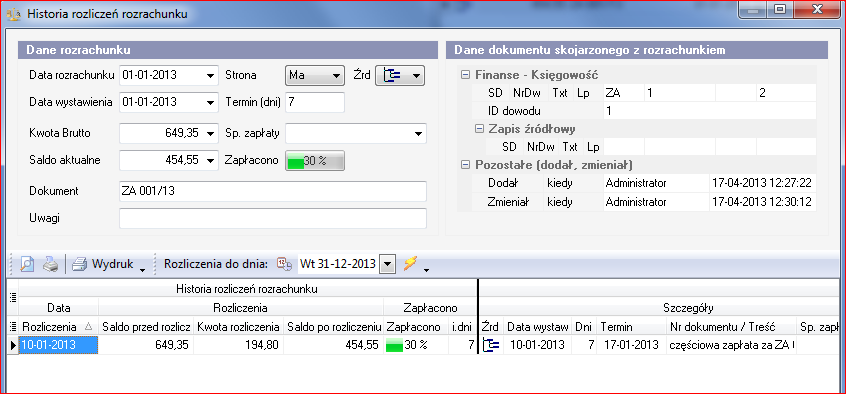Click the row indicator arrow of first row
846x394 pixels.
click(x=13, y=345)
